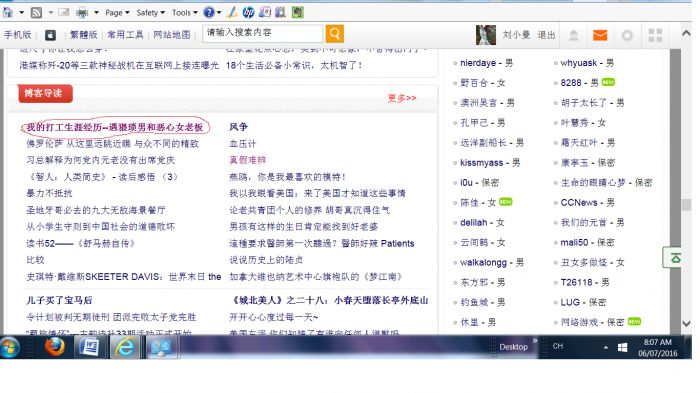700x393 pixels.
Task: Open the orange mail envelope icon
Action: click(600, 35)
